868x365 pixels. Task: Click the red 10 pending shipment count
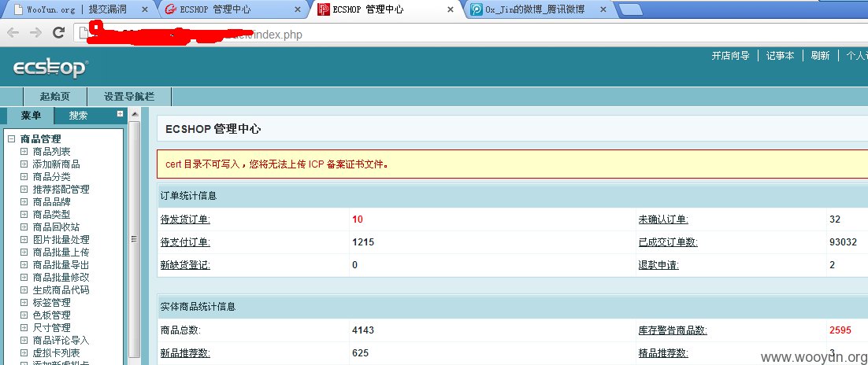[358, 219]
